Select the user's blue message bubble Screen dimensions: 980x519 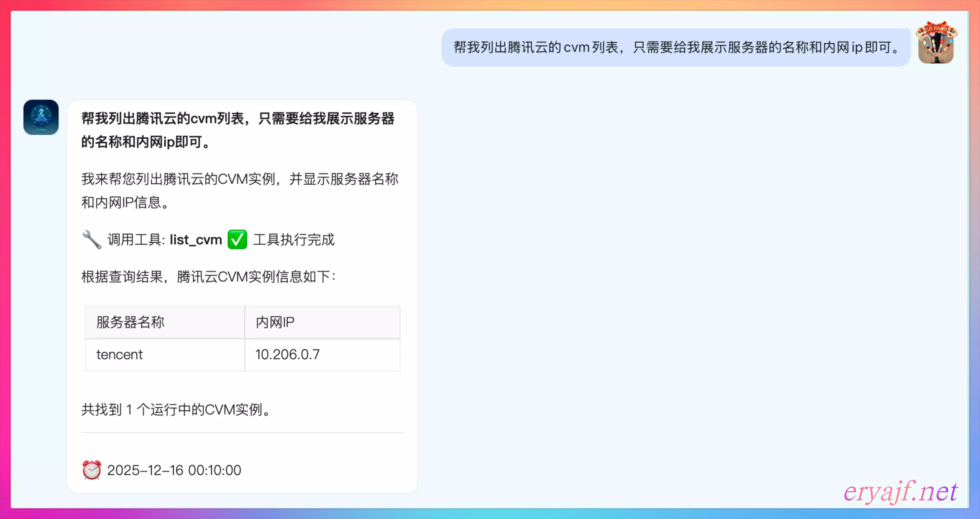pos(676,48)
